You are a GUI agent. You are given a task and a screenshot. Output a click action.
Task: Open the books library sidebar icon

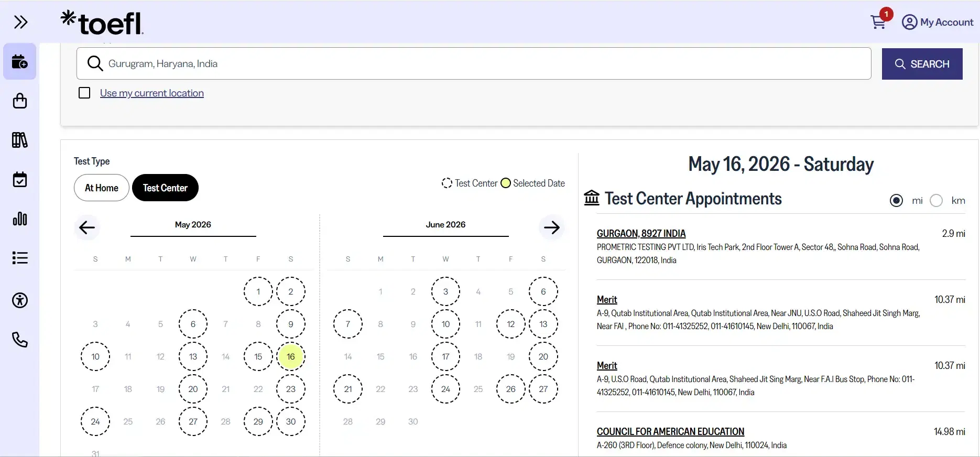[x=20, y=140]
